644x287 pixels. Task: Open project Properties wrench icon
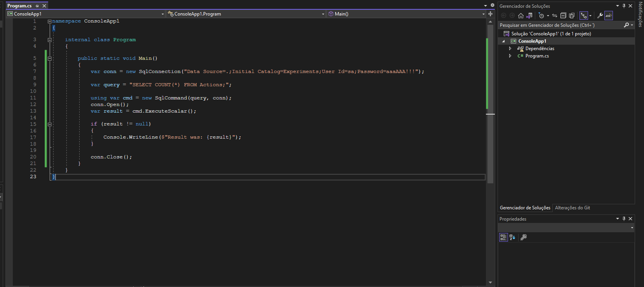600,16
